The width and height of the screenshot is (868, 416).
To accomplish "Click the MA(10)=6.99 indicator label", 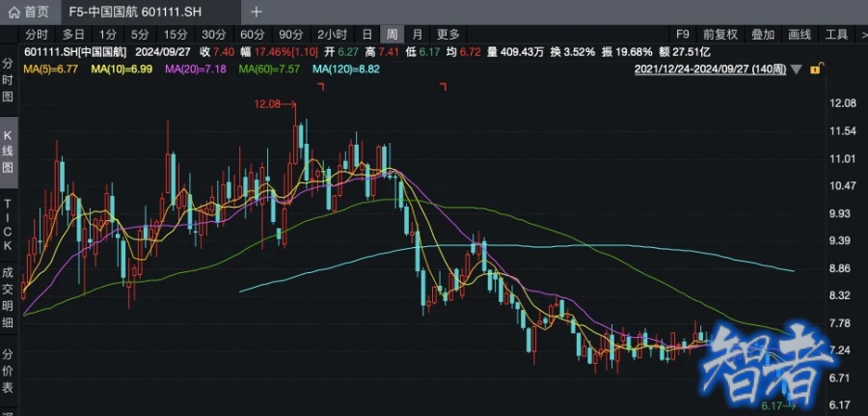I will (x=122, y=69).
